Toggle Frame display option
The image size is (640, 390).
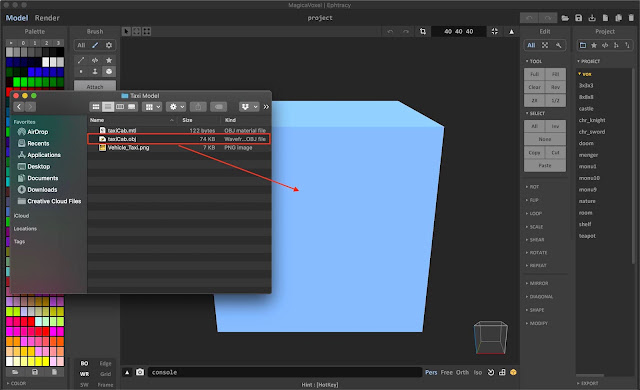coord(105,385)
